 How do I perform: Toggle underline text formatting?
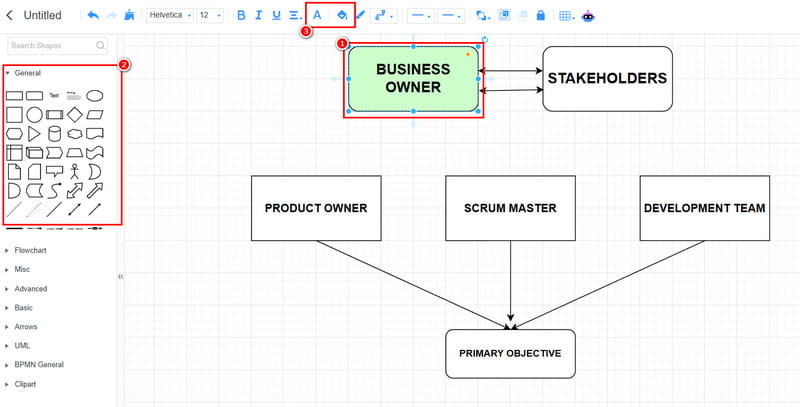click(x=277, y=15)
